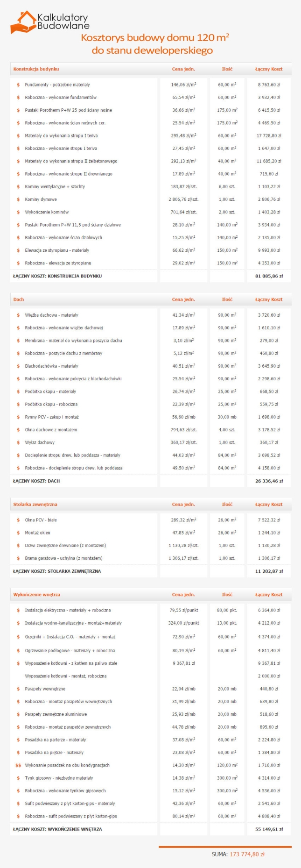Click dollar icon beside Tynk gipsowy materials
This screenshot has height=868, width=301.
click(x=18, y=778)
